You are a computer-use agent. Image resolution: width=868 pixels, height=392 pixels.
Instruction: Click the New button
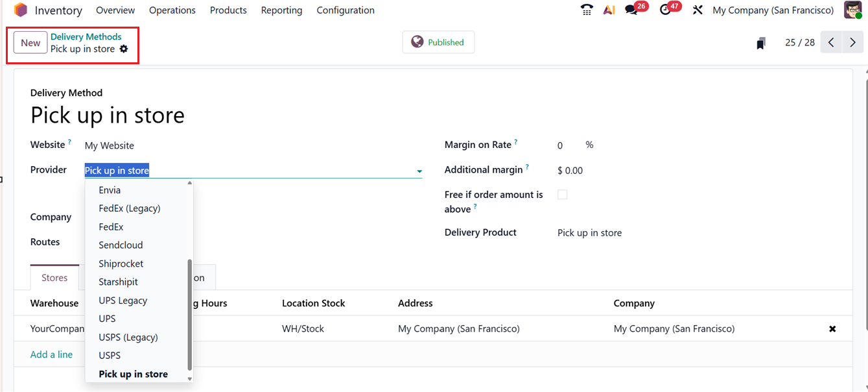[x=30, y=43]
